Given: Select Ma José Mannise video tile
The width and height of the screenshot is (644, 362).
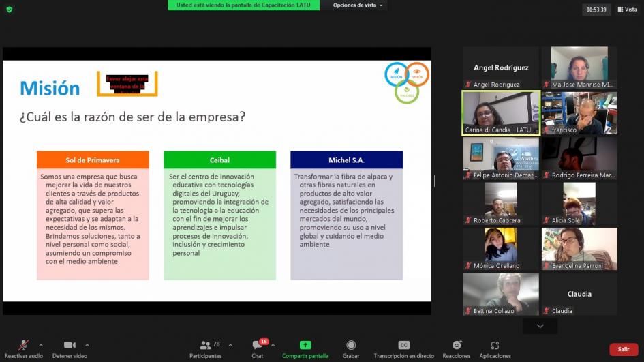Looking at the screenshot, I should [x=579, y=67].
